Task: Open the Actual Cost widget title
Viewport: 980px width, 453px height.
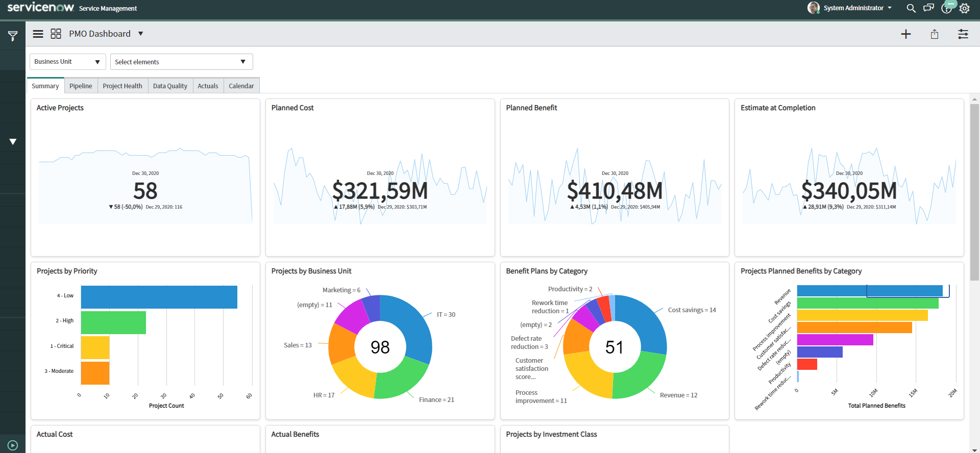Action: click(x=55, y=434)
